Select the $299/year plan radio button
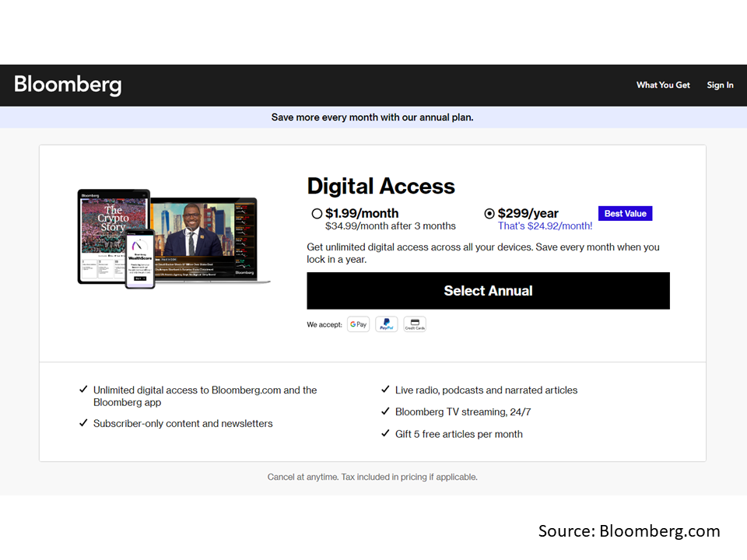The width and height of the screenshot is (747, 560). coord(489,214)
